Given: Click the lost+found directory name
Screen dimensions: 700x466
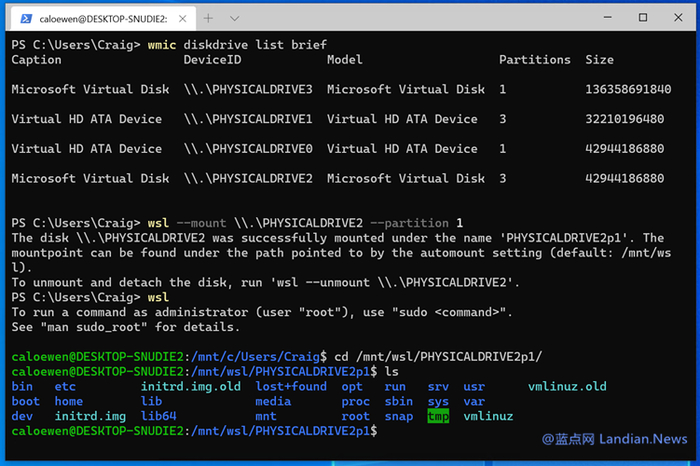Looking at the screenshot, I should (x=291, y=386).
